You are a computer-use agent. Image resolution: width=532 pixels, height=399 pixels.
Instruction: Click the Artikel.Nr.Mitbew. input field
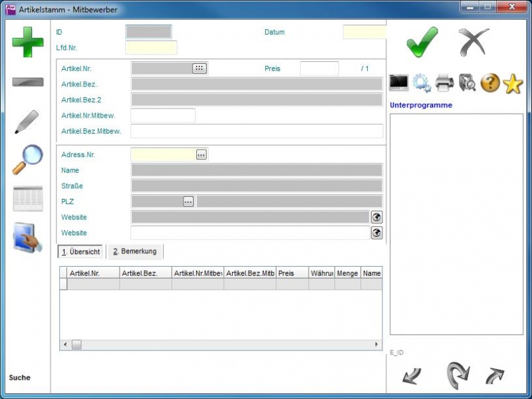coord(163,116)
